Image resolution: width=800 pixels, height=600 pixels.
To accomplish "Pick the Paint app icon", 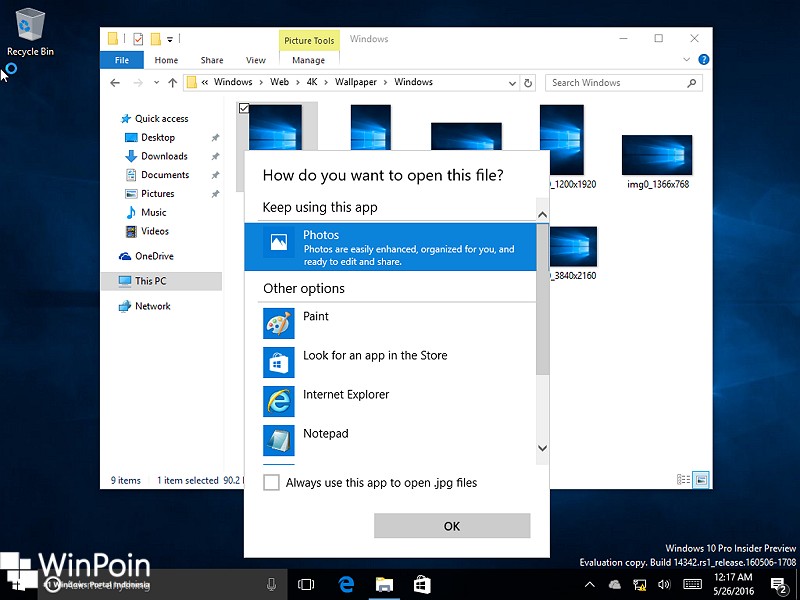I will 279,323.
